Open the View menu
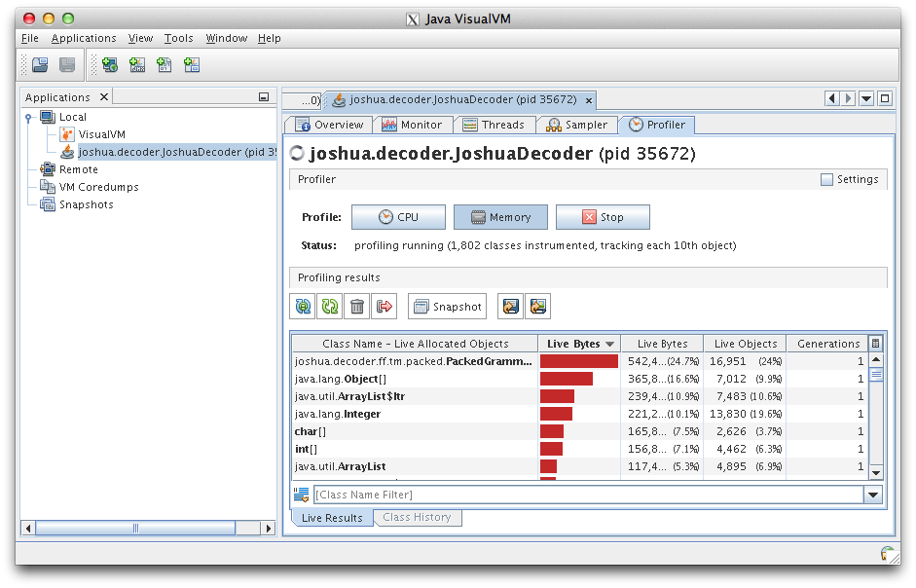The height and width of the screenshot is (588, 916). tap(140, 38)
